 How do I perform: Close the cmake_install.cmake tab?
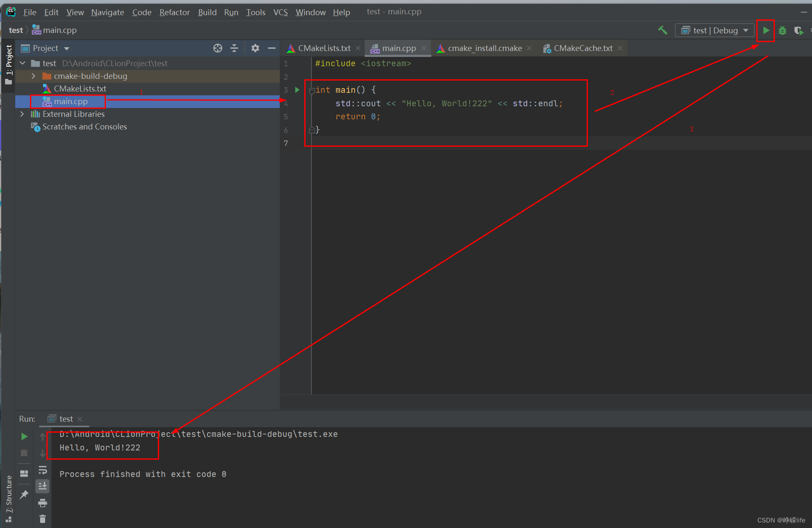[529, 48]
